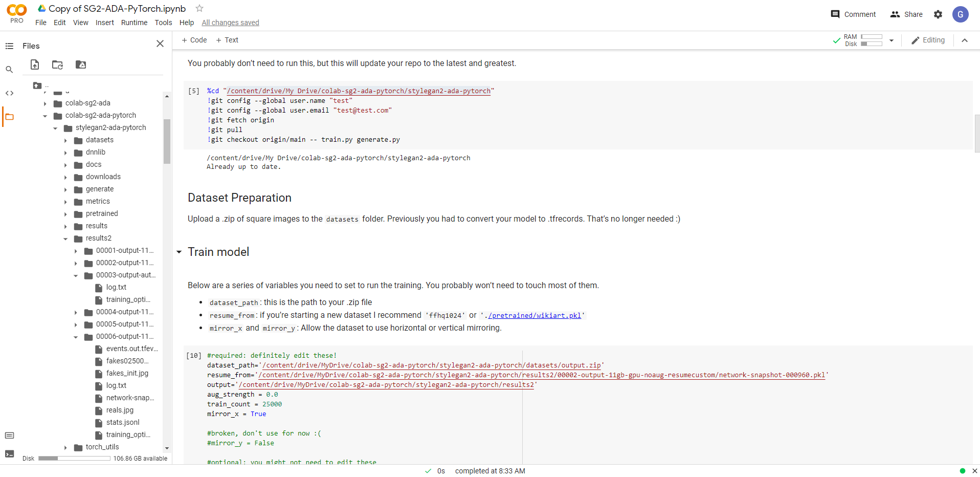Open the Runtime menu
The image size is (980, 477).
[134, 23]
